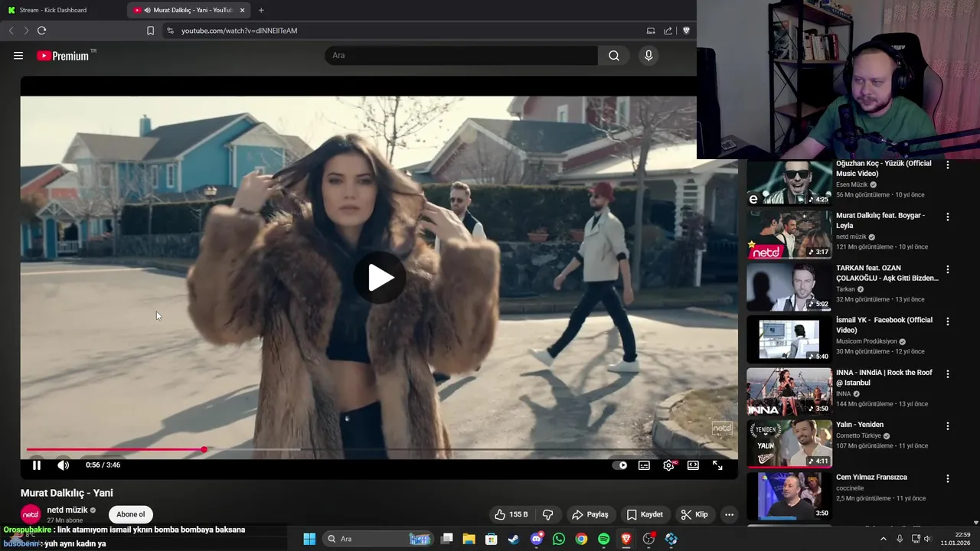The height and width of the screenshot is (551, 980).
Task: Click the Paylaş share button
Action: (590, 514)
